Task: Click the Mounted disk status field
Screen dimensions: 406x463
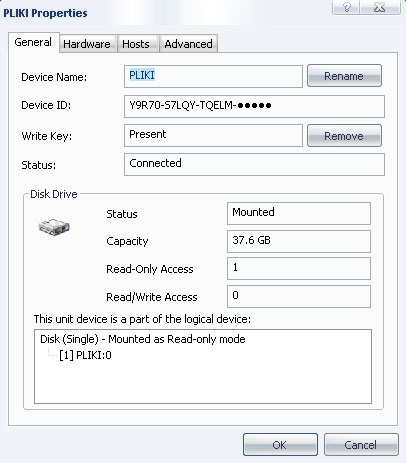Action: [299, 213]
